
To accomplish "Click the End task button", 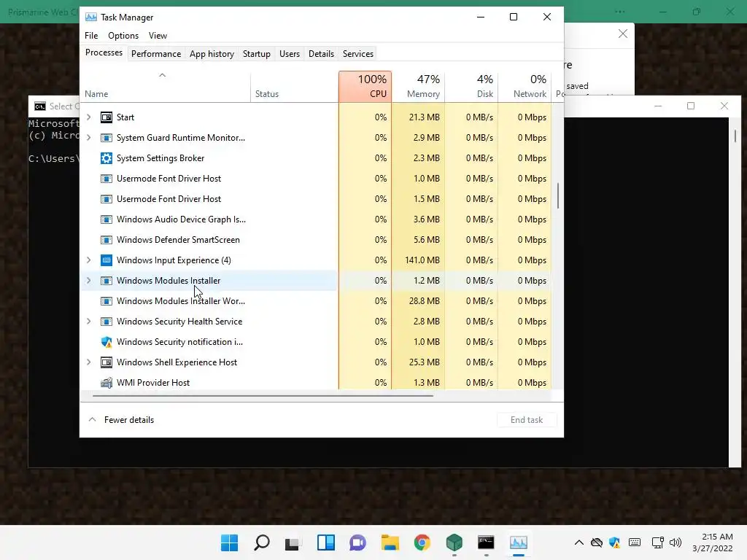I will [527, 419].
